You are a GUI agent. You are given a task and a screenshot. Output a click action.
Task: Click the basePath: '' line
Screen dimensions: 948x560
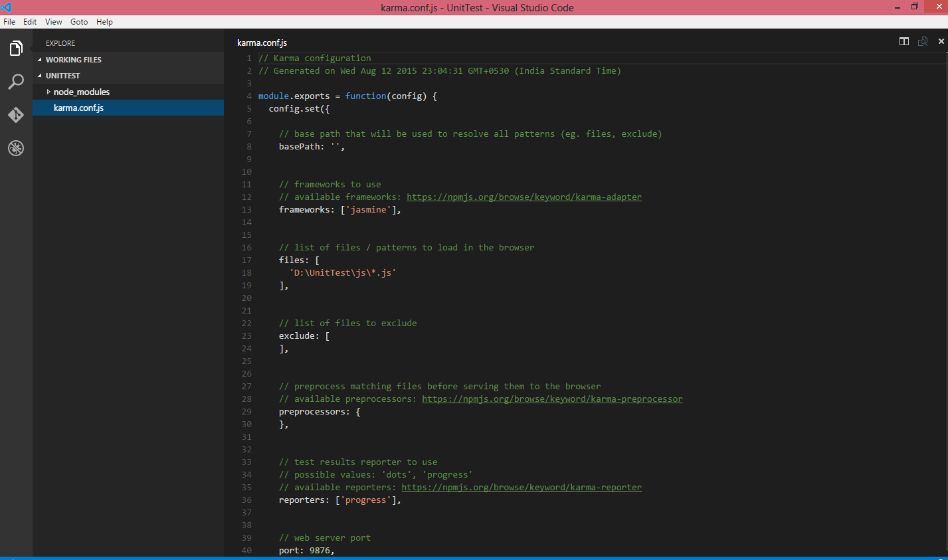[312, 147]
